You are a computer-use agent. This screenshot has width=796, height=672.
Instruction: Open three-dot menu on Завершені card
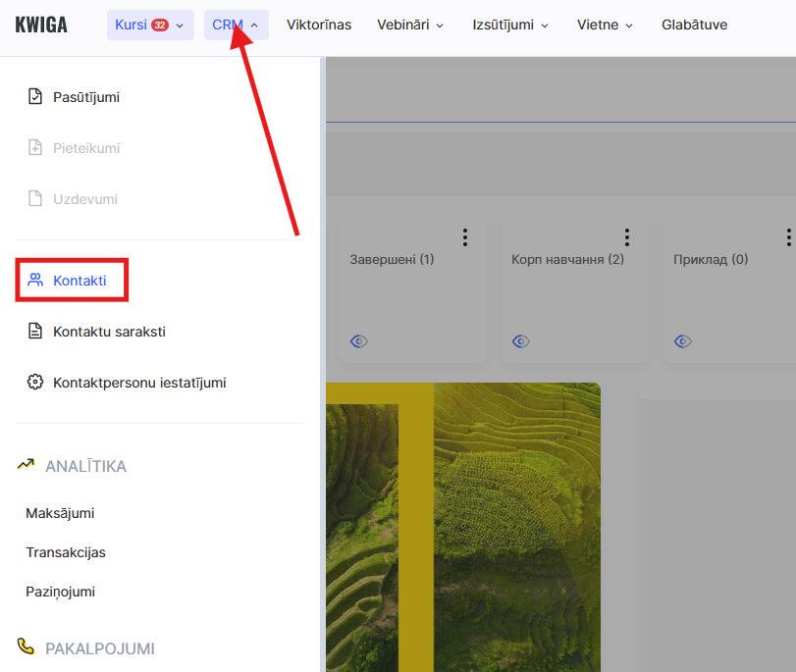(465, 237)
